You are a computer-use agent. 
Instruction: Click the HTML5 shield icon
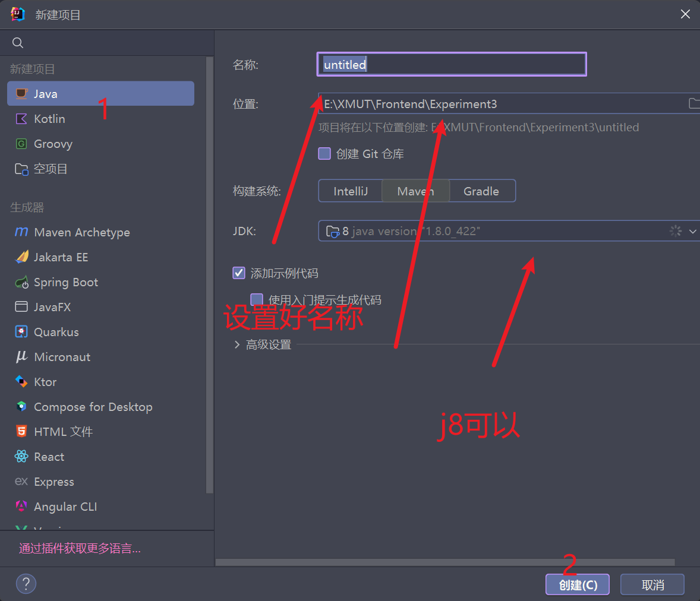(21, 432)
